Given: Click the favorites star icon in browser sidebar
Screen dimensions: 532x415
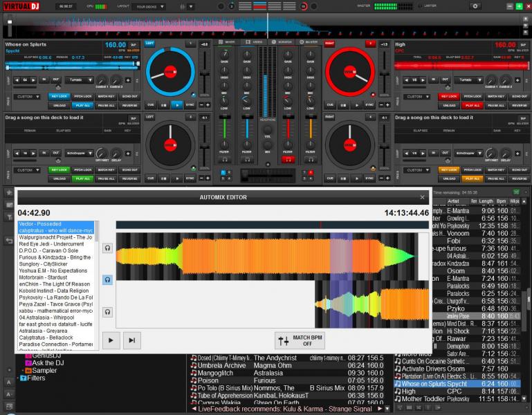Looking at the screenshot, I should pos(9,192).
